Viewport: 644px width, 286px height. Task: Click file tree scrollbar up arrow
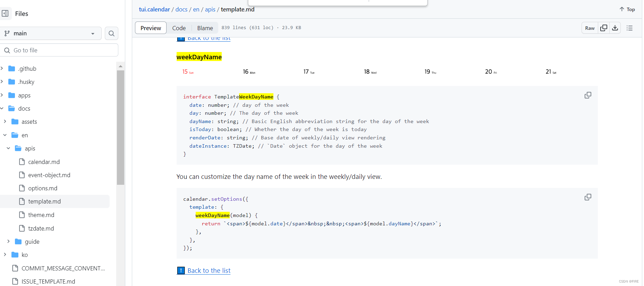click(x=120, y=66)
